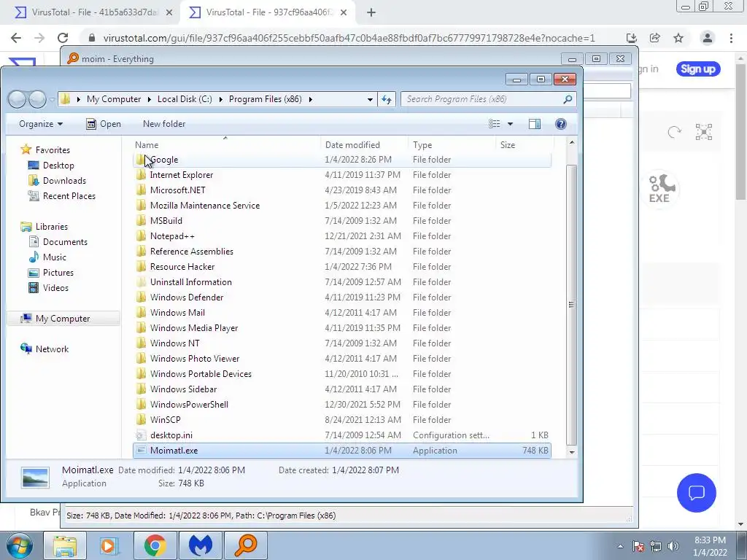Switch to the first VirusTotal tab 41b5a633d7
This screenshot has height=560, width=747.
pyautogui.click(x=93, y=12)
